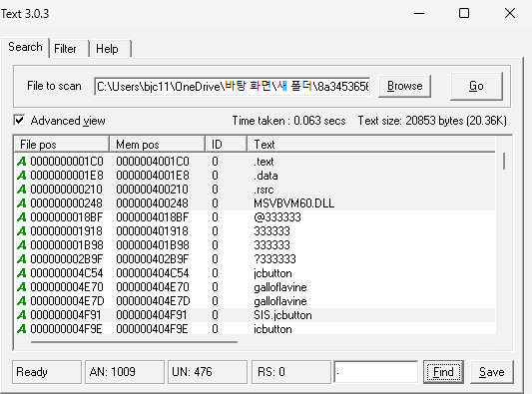532x394 pixels.
Task: Click mem pos 000000400248 cell
Action: pos(152,203)
